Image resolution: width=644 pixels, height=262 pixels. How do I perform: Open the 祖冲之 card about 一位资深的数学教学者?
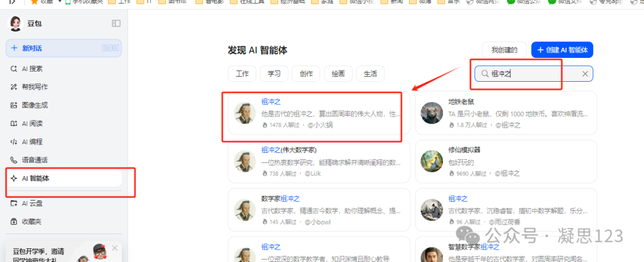point(319,249)
